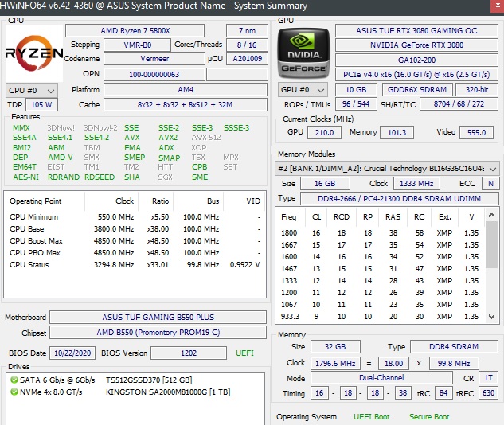Click the GDDR6X SDRAM field
Viewport: 504px width, 425px height.
pos(417,90)
